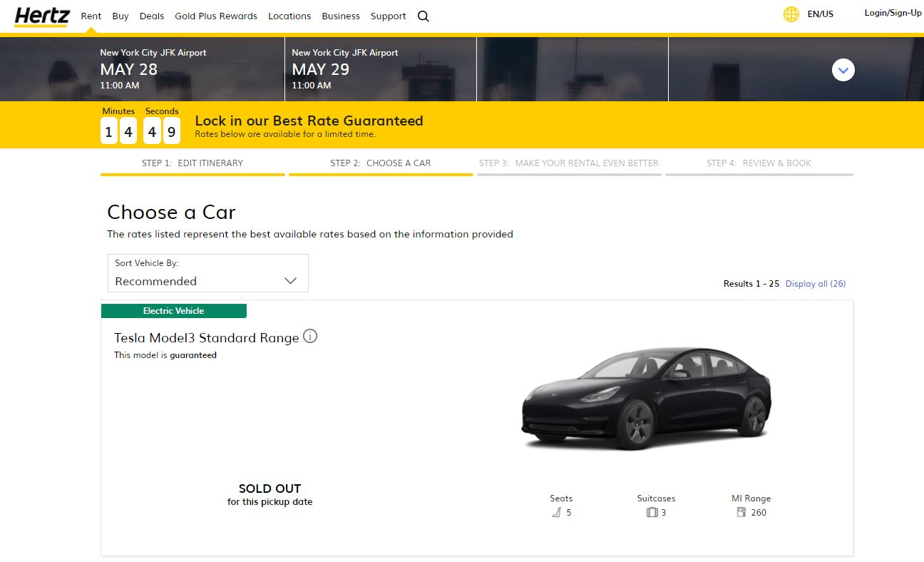Go to Step 1: Edit Itinerary
924x562 pixels.
click(x=192, y=164)
